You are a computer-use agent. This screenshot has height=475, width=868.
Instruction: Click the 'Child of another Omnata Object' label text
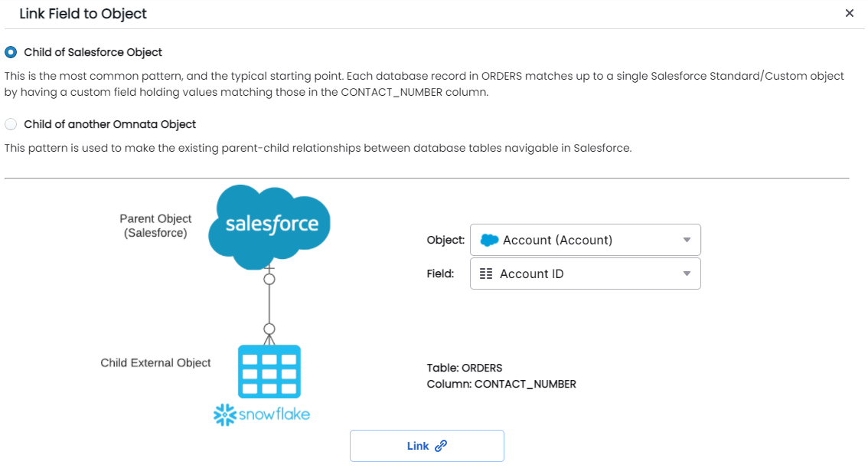tap(109, 124)
